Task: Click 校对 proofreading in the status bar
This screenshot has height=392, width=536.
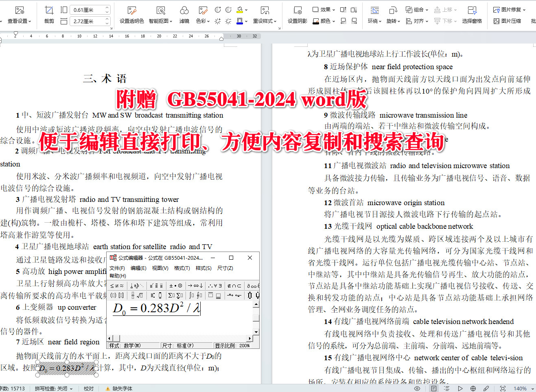Action: (x=89, y=388)
